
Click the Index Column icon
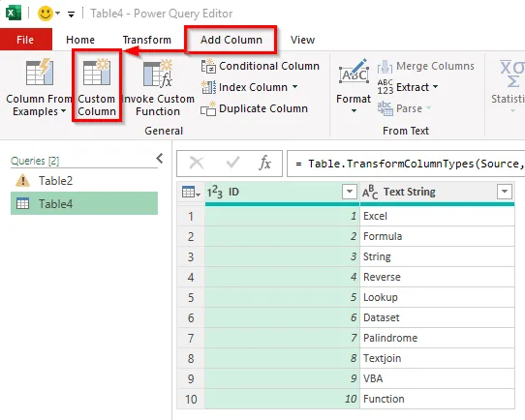click(x=208, y=87)
